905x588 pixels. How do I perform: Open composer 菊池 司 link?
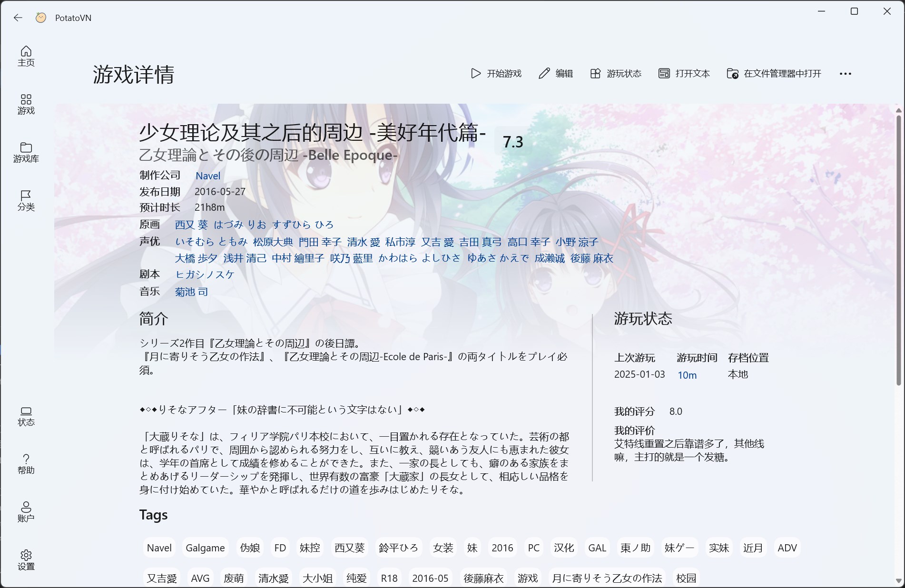tap(192, 292)
